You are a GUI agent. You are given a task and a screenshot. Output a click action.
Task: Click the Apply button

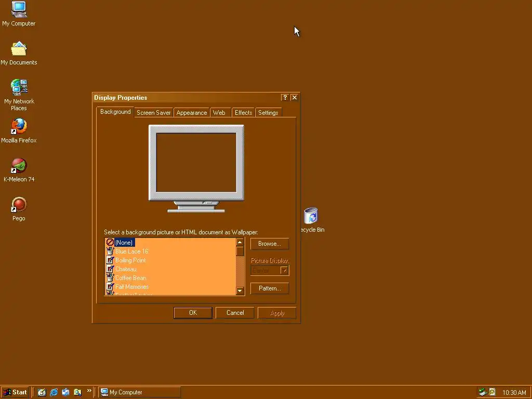[x=277, y=313]
